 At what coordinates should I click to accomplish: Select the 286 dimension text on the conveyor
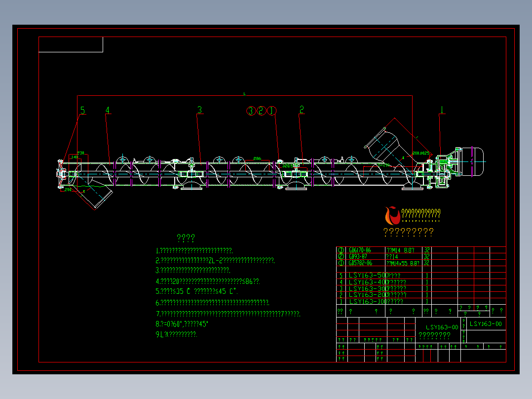[257, 159]
